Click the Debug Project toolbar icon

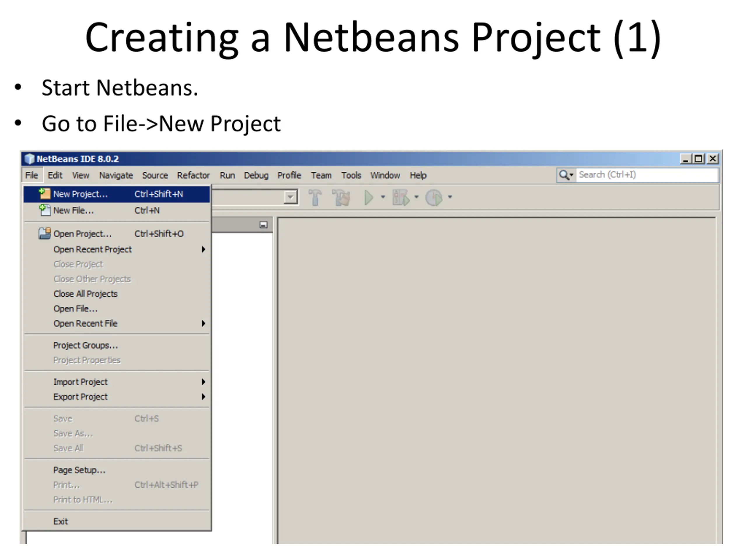(401, 197)
